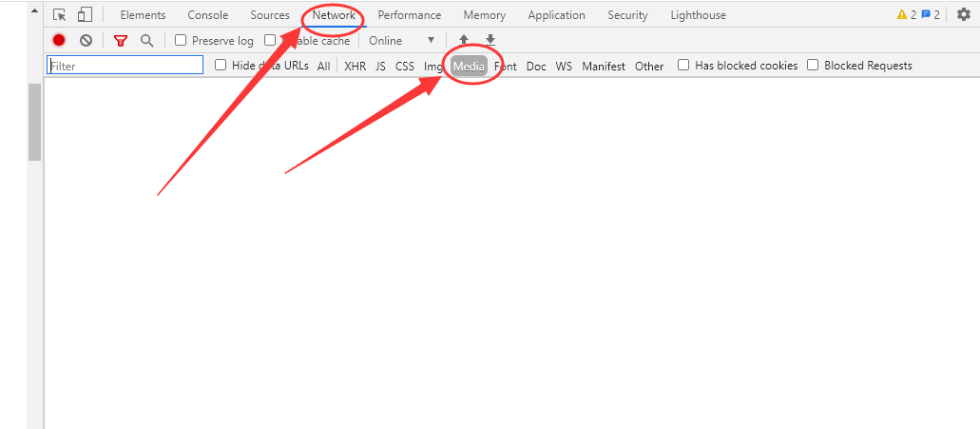980x429 pixels.
Task: Open the Online throttling dropdown
Action: pyautogui.click(x=402, y=41)
